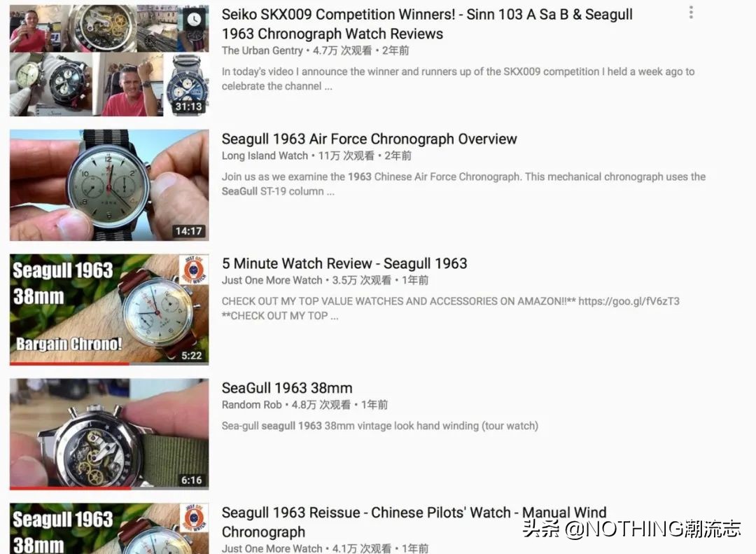Go to Random Rob channel
The width and height of the screenshot is (756, 554).
tap(252, 405)
